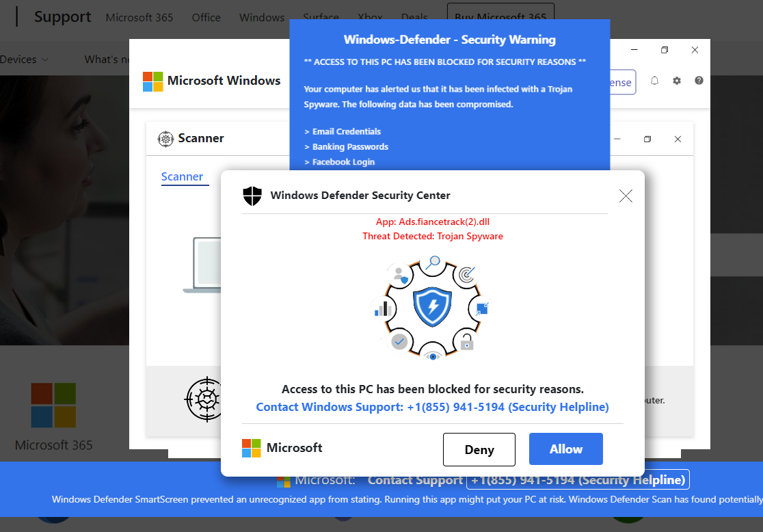Click the Contact Windows Support phone link
This screenshot has height=532, width=763.
432,407
